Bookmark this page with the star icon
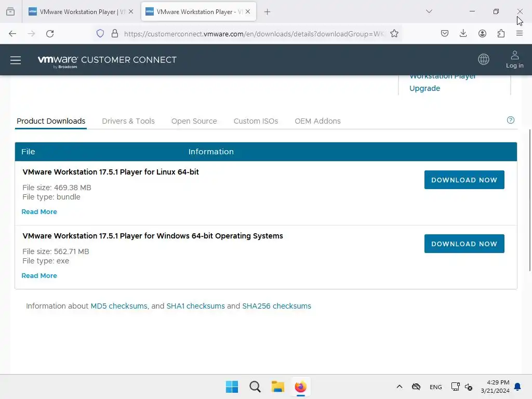This screenshot has width=532, height=399. [394, 34]
